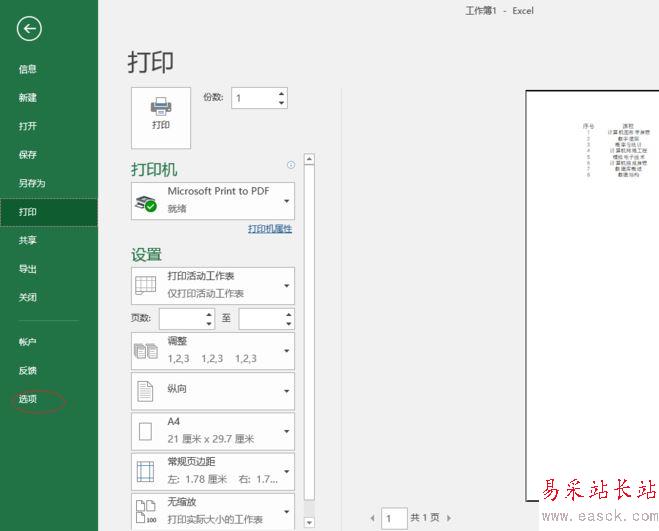
Task: Click the collated pages icon
Action: [145, 351]
